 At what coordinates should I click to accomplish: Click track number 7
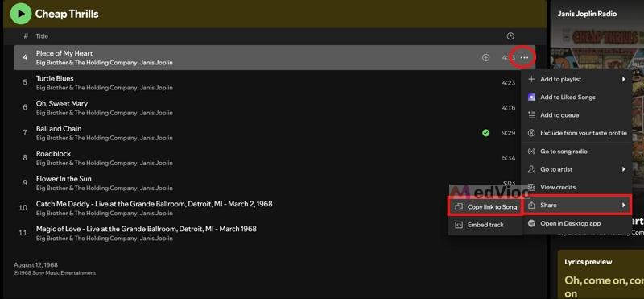tap(25, 133)
